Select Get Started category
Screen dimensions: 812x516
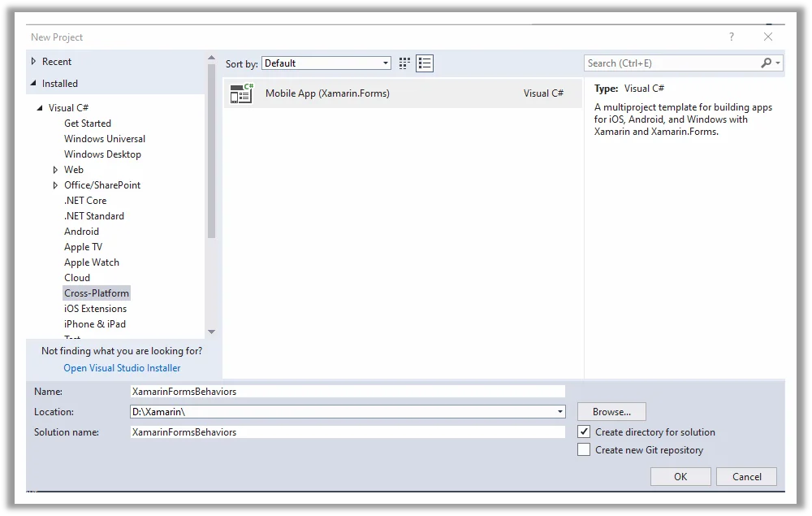tap(88, 124)
